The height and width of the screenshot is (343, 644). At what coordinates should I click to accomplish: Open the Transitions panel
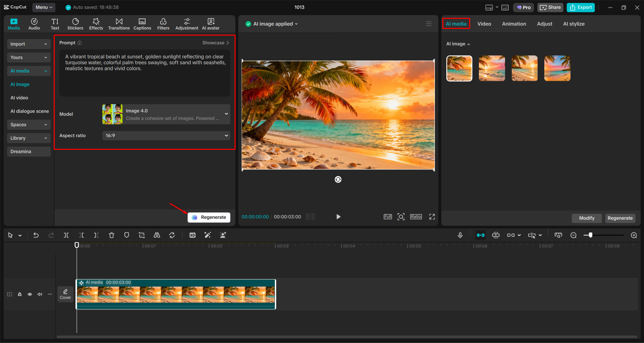click(119, 24)
